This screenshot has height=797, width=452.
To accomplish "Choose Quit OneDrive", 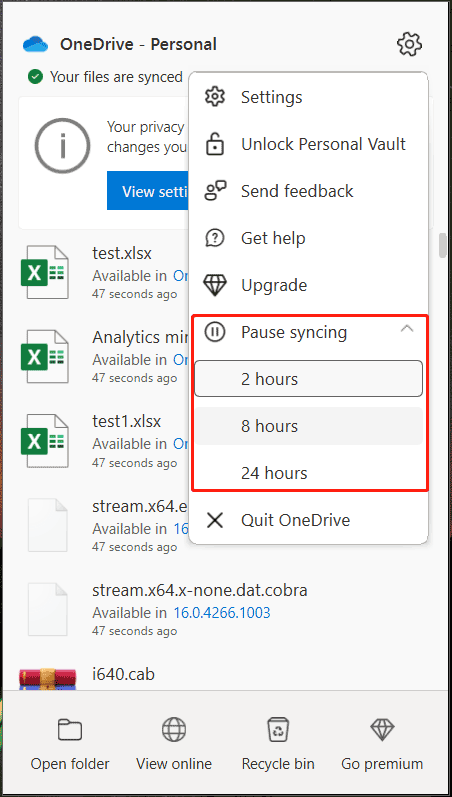I will (308, 520).
